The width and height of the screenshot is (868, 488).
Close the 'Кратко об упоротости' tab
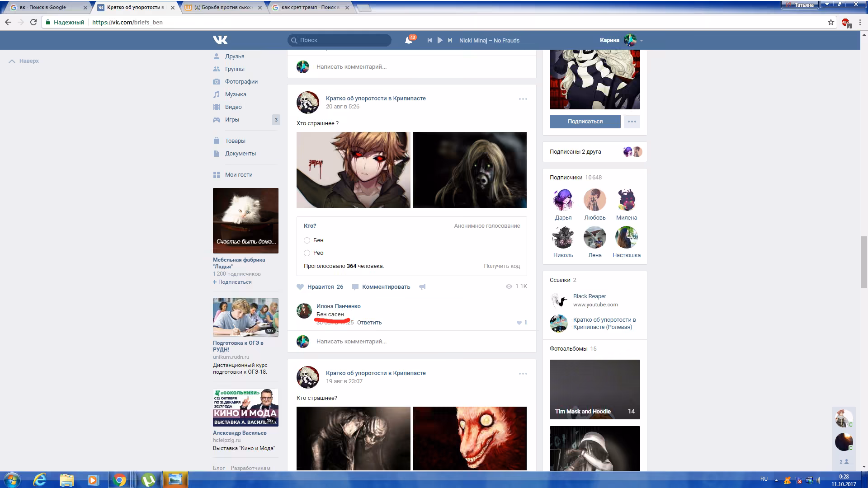pos(173,8)
